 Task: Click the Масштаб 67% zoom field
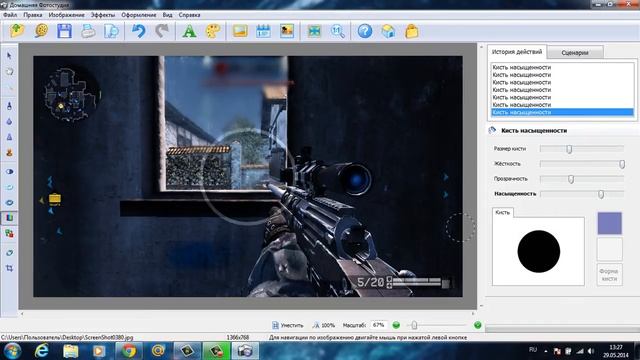point(379,325)
